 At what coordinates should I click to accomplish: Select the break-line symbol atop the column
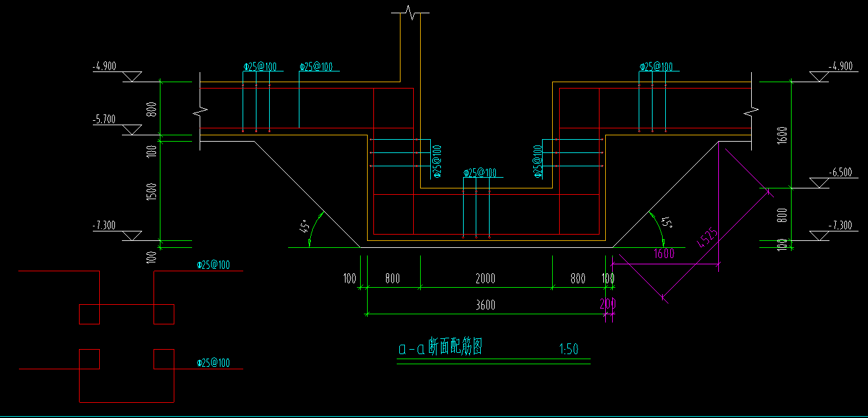point(411,12)
